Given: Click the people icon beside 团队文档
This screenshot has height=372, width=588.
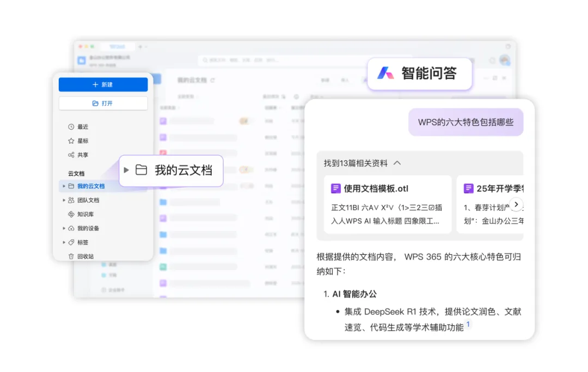Looking at the screenshot, I should 71,200.
